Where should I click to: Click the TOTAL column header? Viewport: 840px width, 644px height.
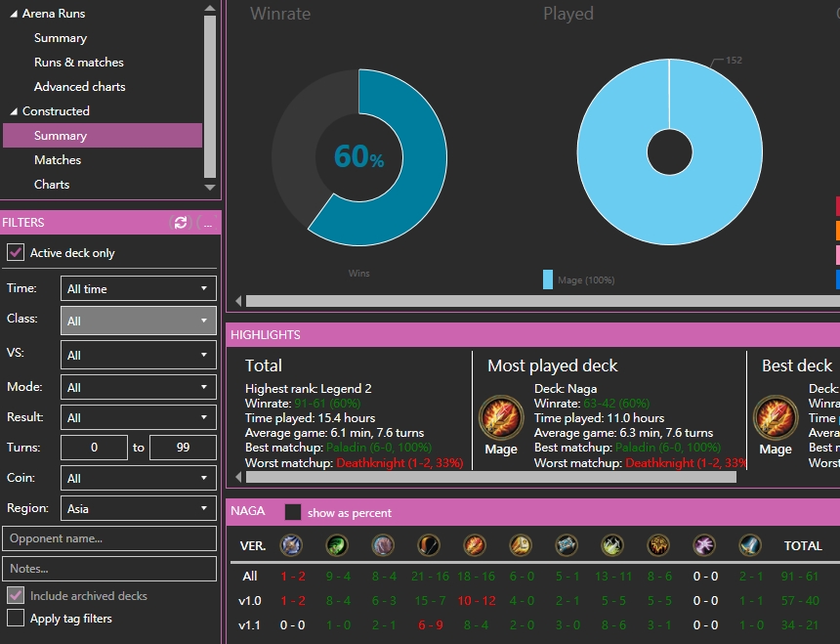click(x=803, y=545)
